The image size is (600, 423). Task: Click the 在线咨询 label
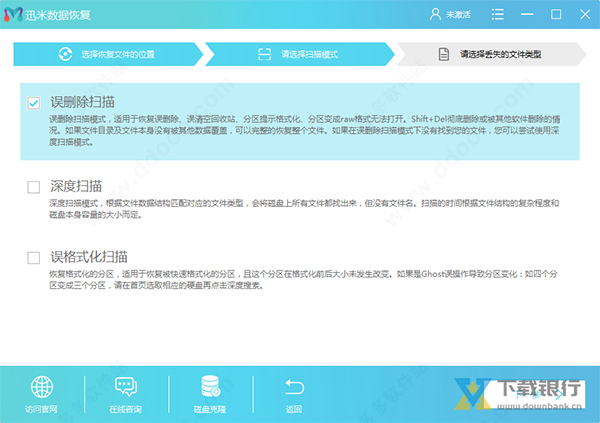(126, 409)
